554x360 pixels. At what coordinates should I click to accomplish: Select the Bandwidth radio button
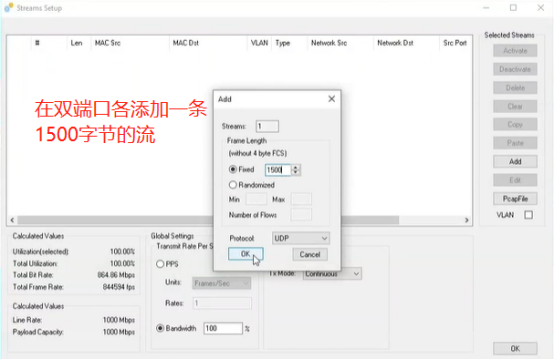[x=160, y=328]
